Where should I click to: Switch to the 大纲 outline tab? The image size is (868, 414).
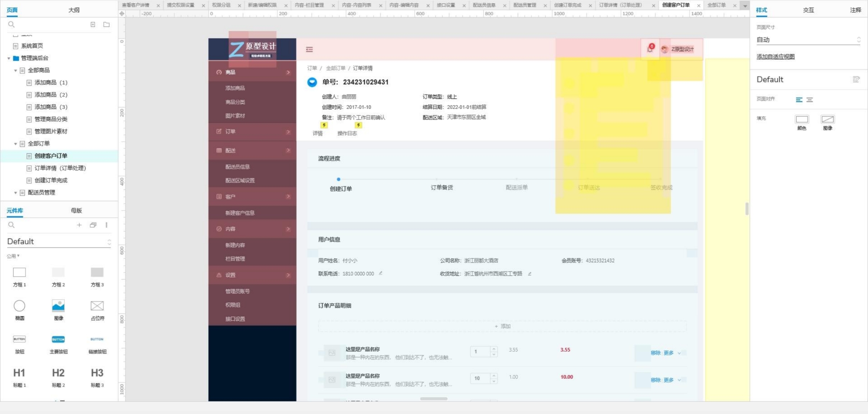point(74,10)
